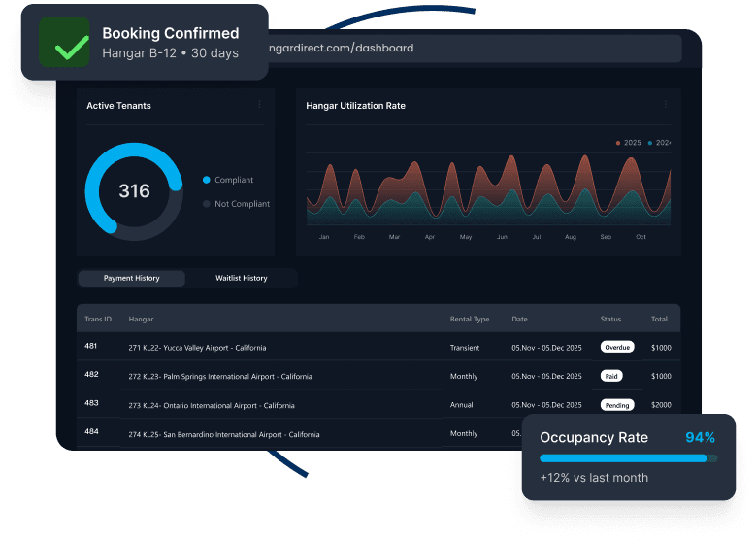Click transaction ID 484
756x541 pixels.
click(x=91, y=431)
